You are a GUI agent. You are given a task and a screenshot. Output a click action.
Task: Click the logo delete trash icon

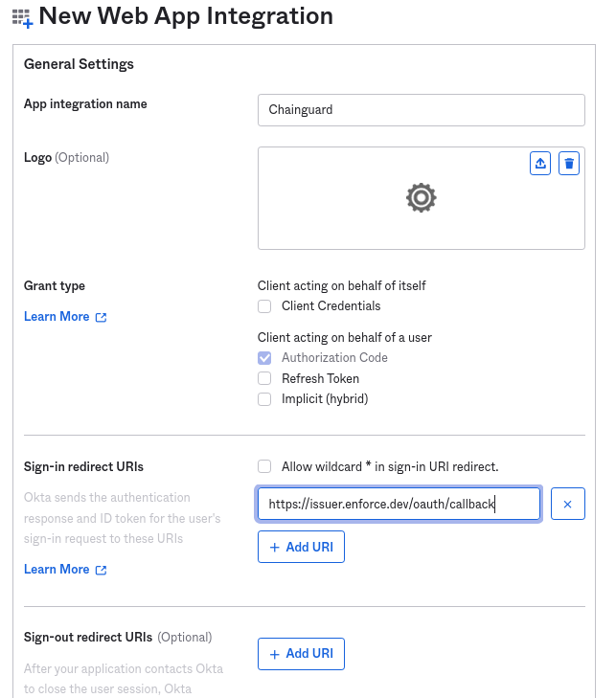point(570,164)
